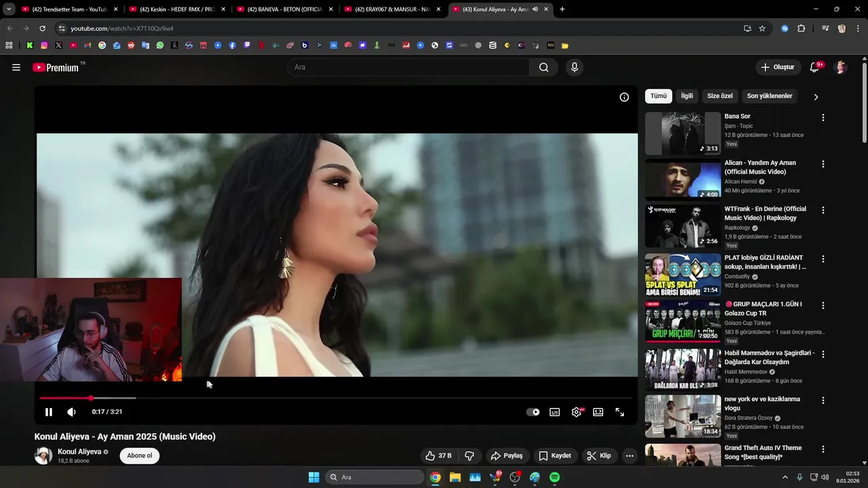This screenshot has width=868, height=488.
Task: Open options for PLAT lobiye video
Action: tap(823, 259)
